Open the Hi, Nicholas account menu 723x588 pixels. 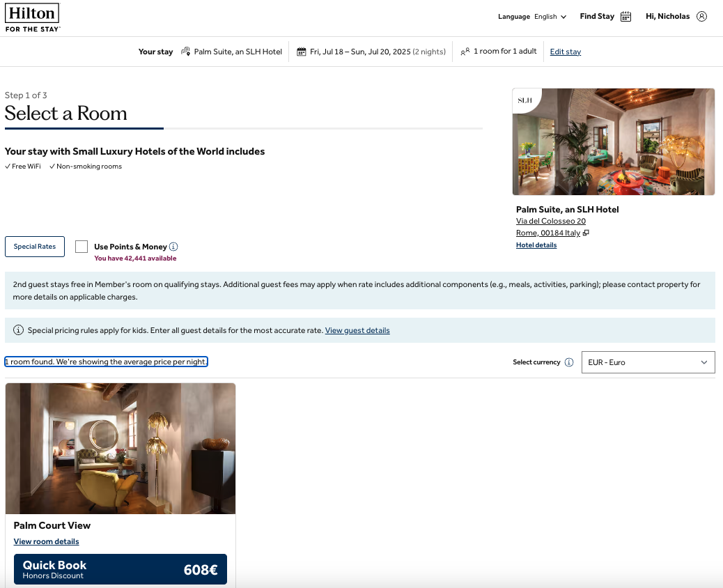click(x=676, y=17)
